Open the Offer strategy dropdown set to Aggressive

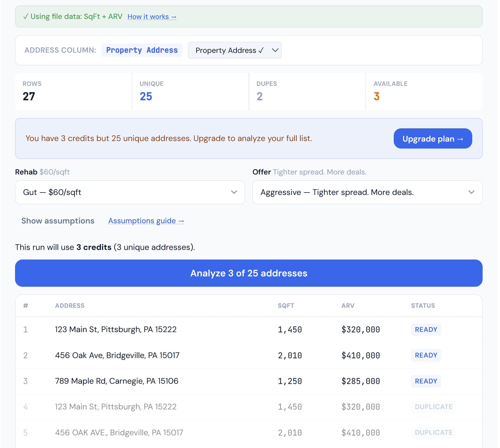[367, 192]
